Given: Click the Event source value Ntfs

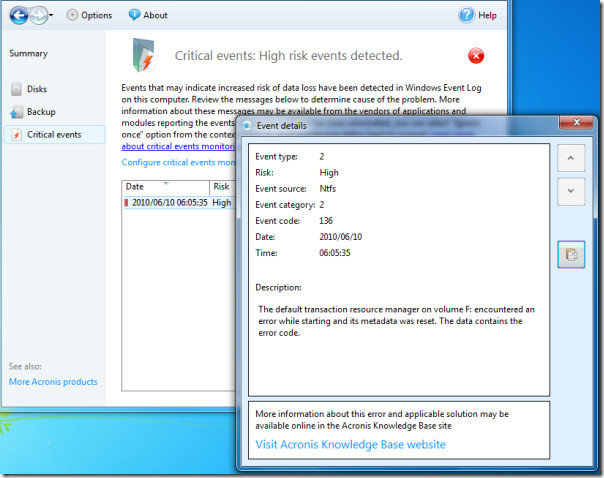Looking at the screenshot, I should [327, 189].
